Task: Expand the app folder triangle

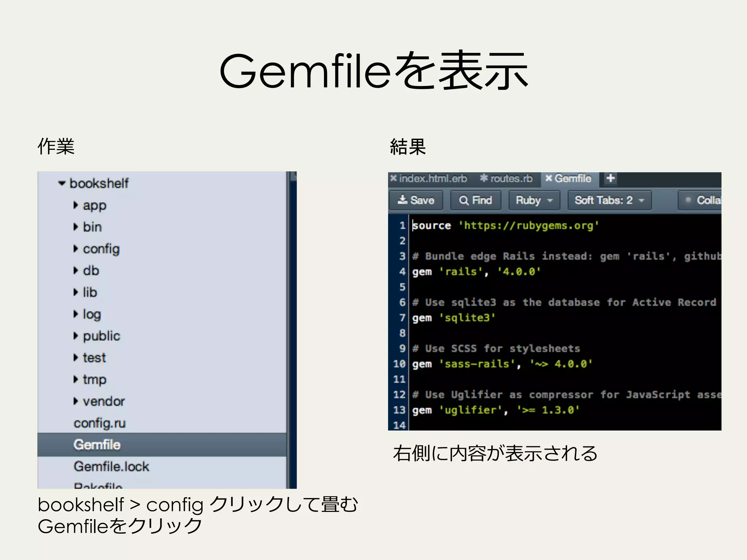Action: point(76,205)
